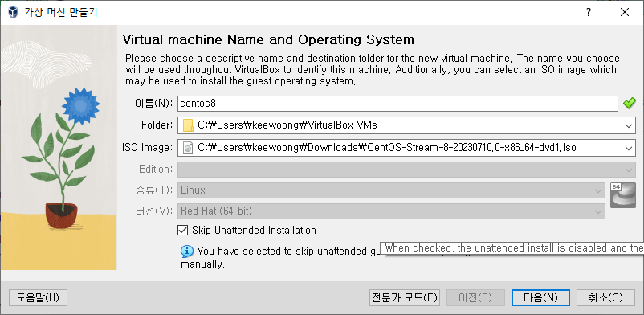The width and height of the screenshot is (644, 315).
Task: Click the flower pot illustration image
Action: (x=59, y=147)
